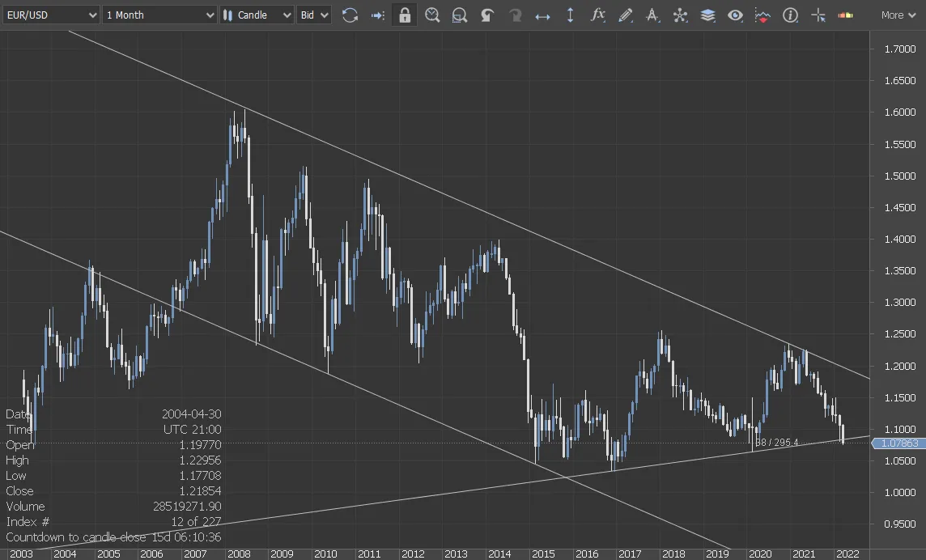926x560 pixels.
Task: Click the vertical stretch arrows icon
Action: [570, 15]
